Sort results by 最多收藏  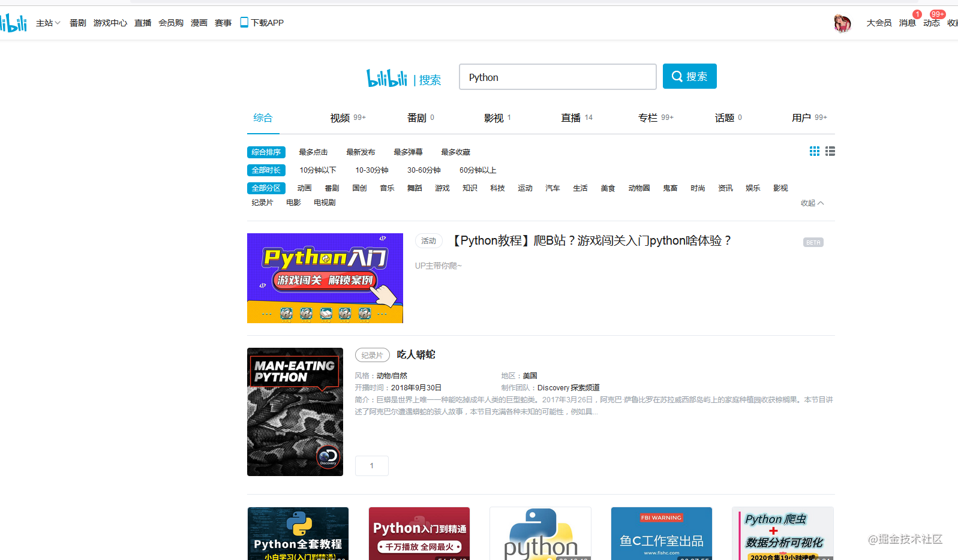pyautogui.click(x=455, y=152)
